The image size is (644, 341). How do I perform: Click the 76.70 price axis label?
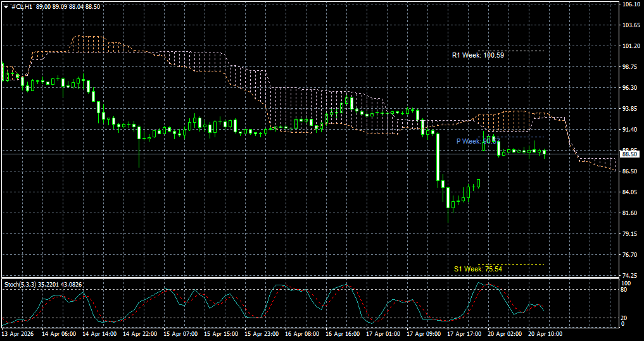point(630,255)
